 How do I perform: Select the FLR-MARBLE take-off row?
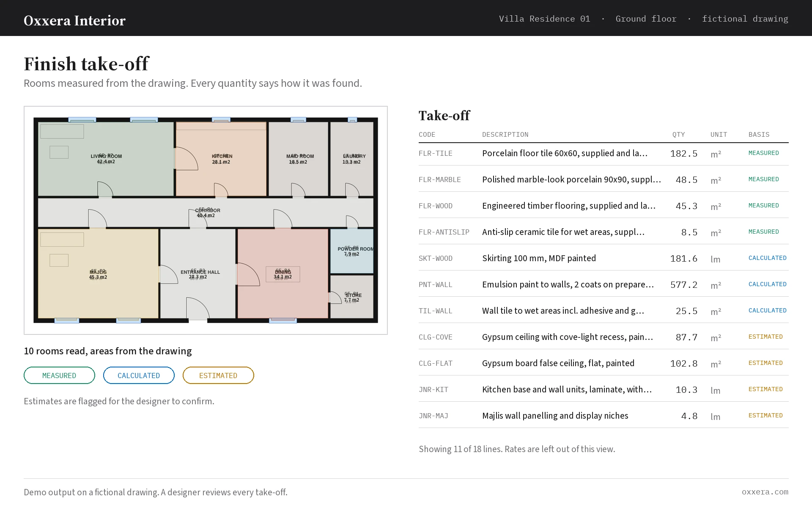[604, 179]
